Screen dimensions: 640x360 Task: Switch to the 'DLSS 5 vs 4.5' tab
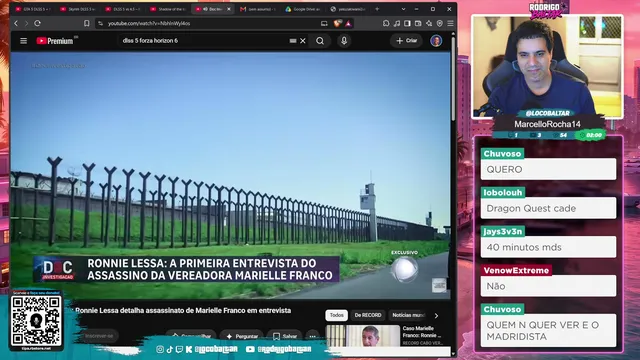122,9
